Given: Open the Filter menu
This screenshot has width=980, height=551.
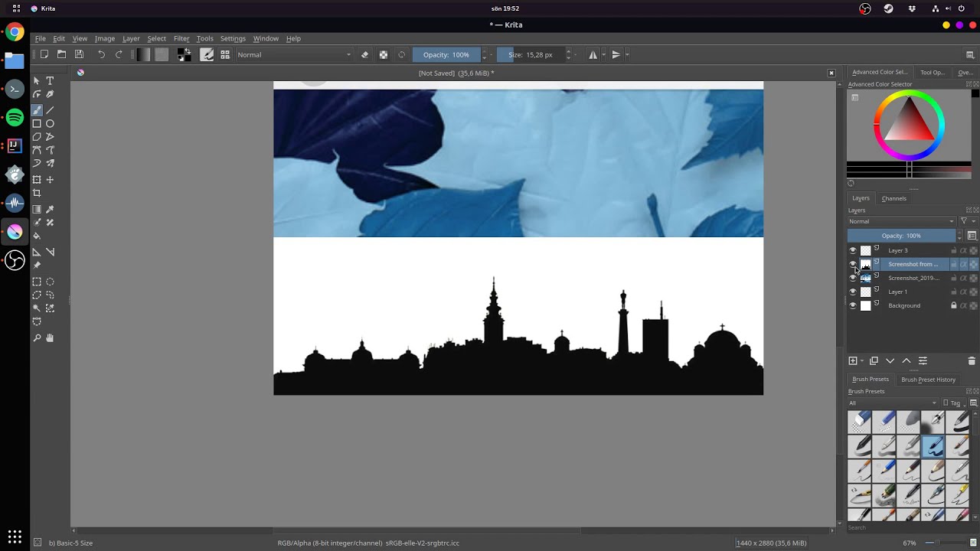Looking at the screenshot, I should coord(181,38).
